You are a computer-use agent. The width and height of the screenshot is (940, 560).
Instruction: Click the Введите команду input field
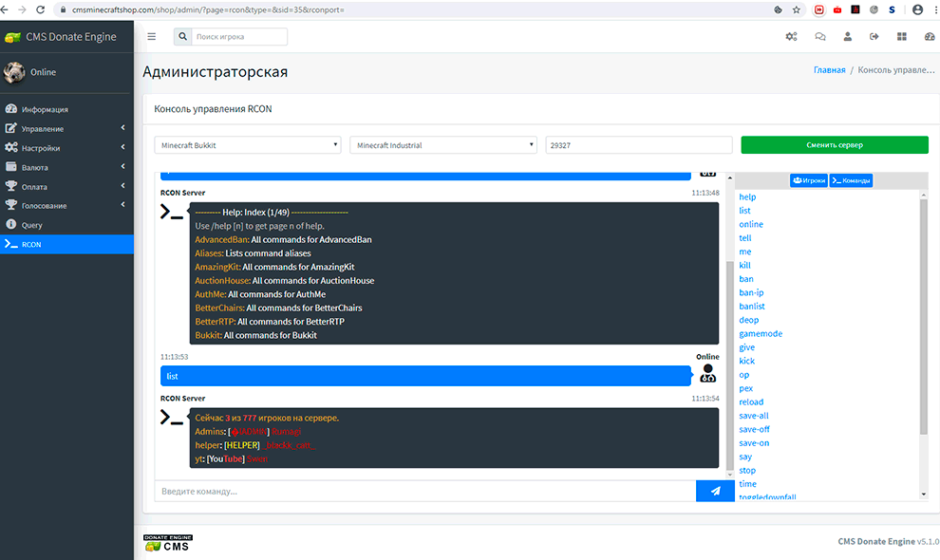pyautogui.click(x=424, y=491)
